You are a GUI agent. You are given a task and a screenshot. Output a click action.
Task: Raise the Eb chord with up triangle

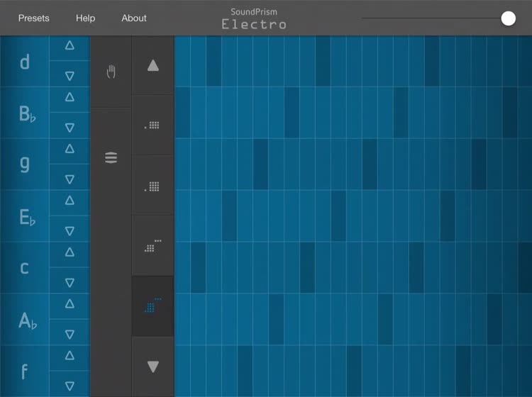[70, 201]
